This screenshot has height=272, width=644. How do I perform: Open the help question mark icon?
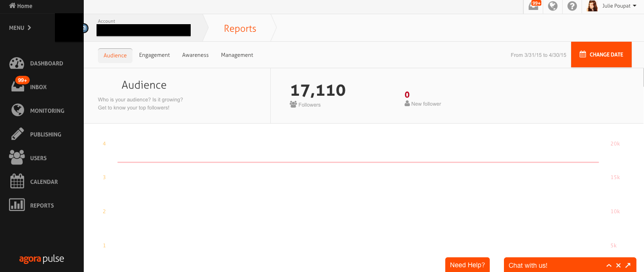pos(572,6)
